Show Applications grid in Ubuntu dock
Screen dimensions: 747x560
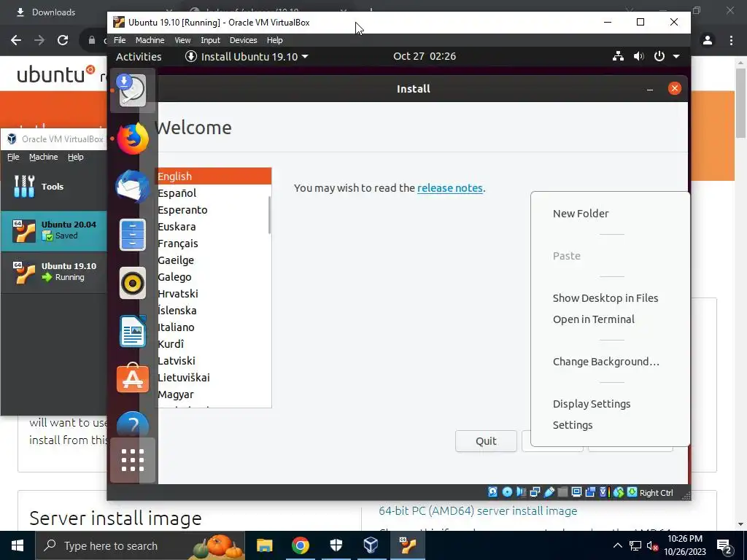tap(133, 460)
